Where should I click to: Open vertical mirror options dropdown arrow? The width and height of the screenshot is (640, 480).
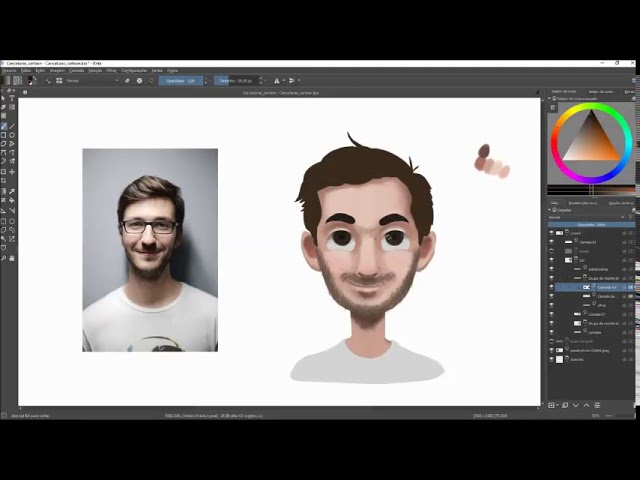(x=299, y=81)
